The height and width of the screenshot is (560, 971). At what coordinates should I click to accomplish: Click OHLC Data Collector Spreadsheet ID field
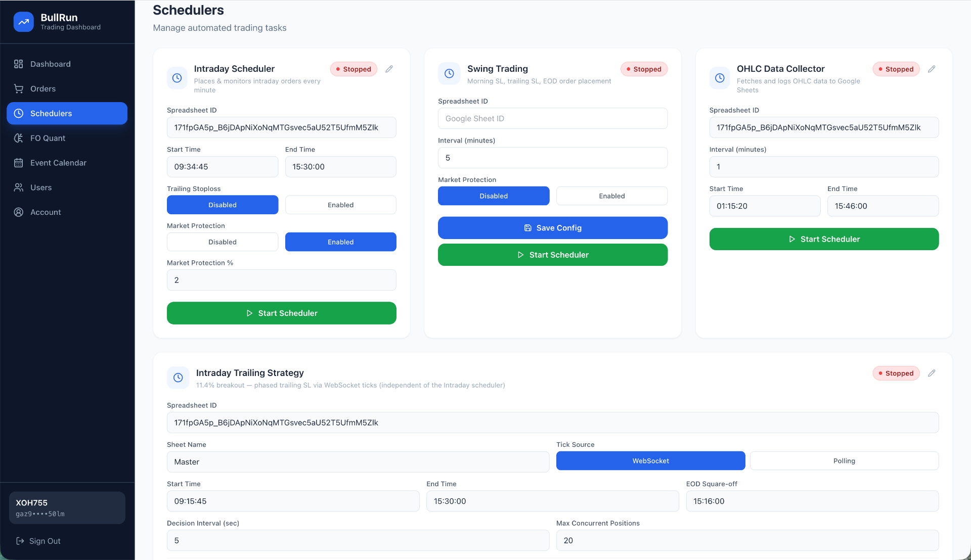(824, 127)
